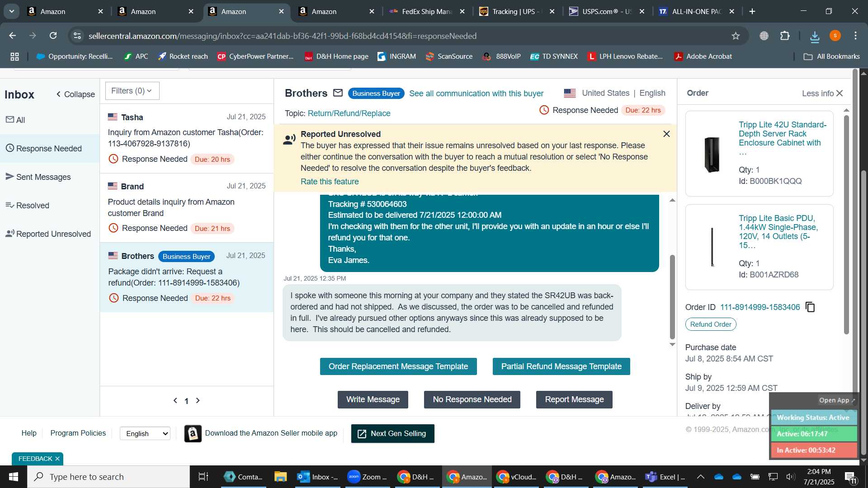Open the Windows Start menu
This screenshot has height=488, width=868.
pos(13,477)
